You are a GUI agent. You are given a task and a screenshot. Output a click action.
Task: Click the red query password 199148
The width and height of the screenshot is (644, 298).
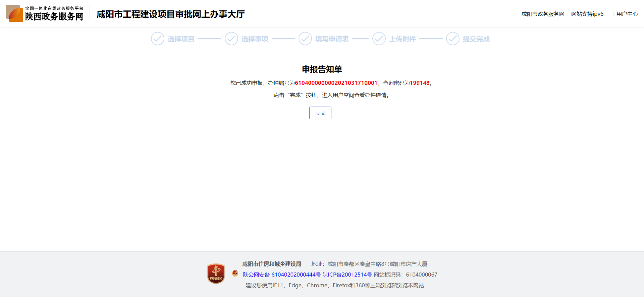tap(420, 83)
